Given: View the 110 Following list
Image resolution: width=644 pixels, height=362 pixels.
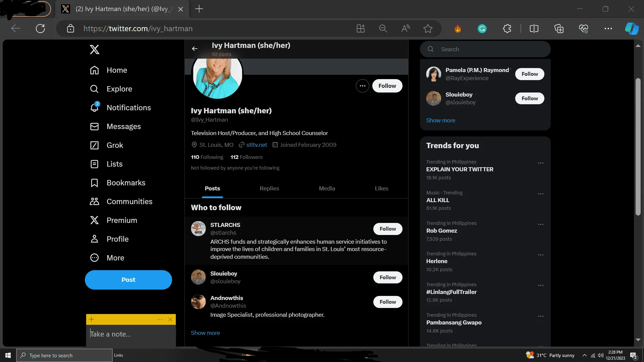Looking at the screenshot, I should pos(207,157).
